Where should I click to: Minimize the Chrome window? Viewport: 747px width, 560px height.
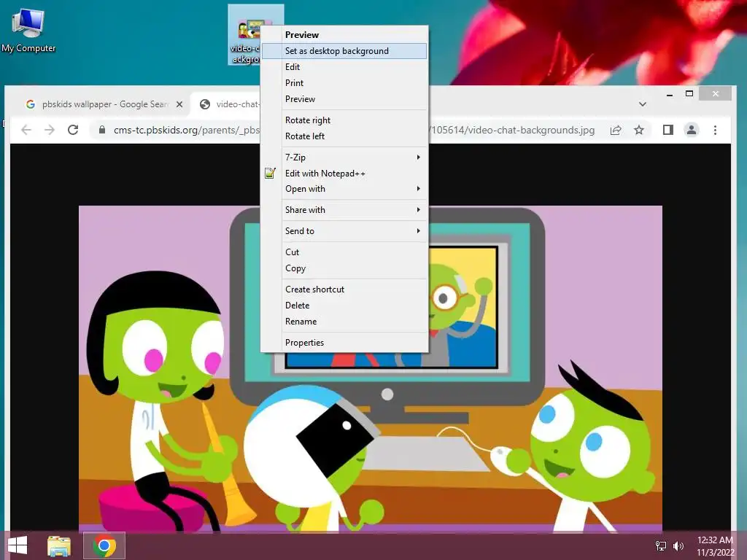point(670,94)
